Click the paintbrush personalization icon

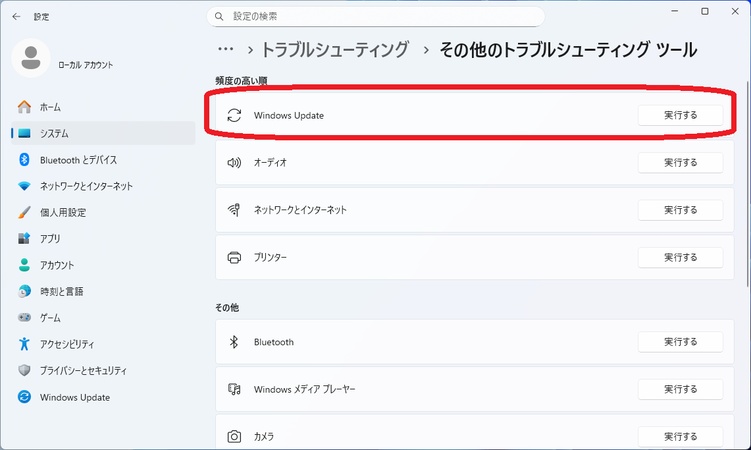[x=24, y=212]
